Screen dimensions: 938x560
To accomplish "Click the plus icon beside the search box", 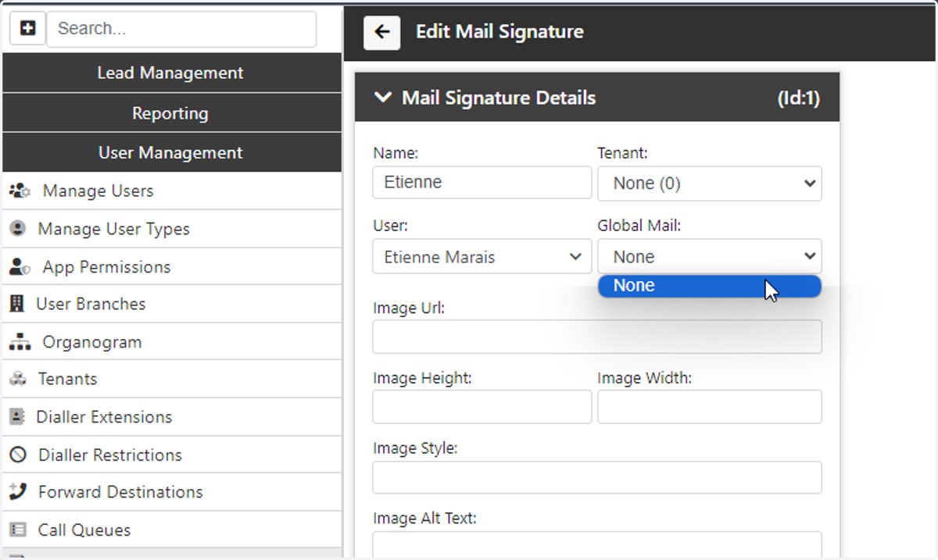I will (28, 29).
